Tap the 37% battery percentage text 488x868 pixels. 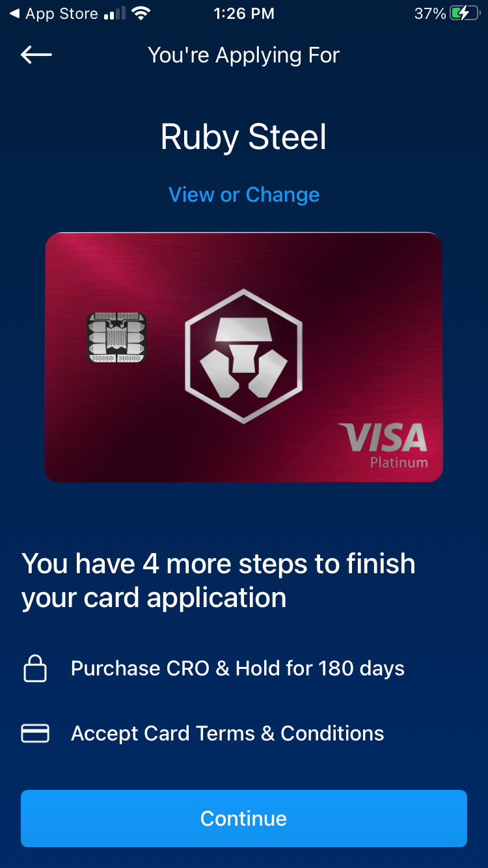[430, 13]
